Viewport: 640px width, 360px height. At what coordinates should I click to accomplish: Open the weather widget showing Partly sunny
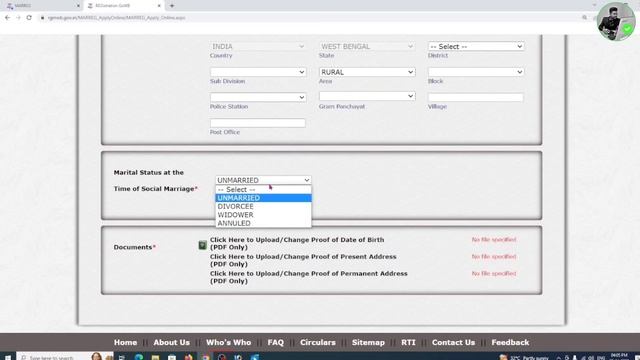pos(525,358)
